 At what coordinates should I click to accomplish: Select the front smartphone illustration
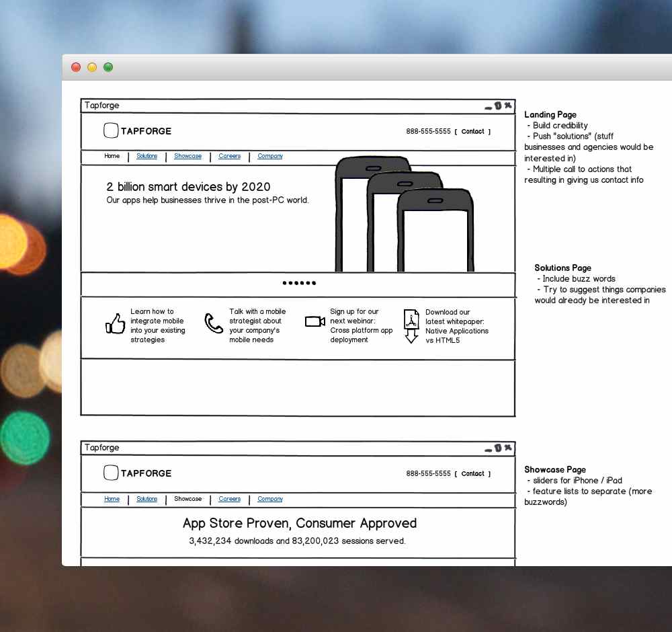tap(435, 232)
